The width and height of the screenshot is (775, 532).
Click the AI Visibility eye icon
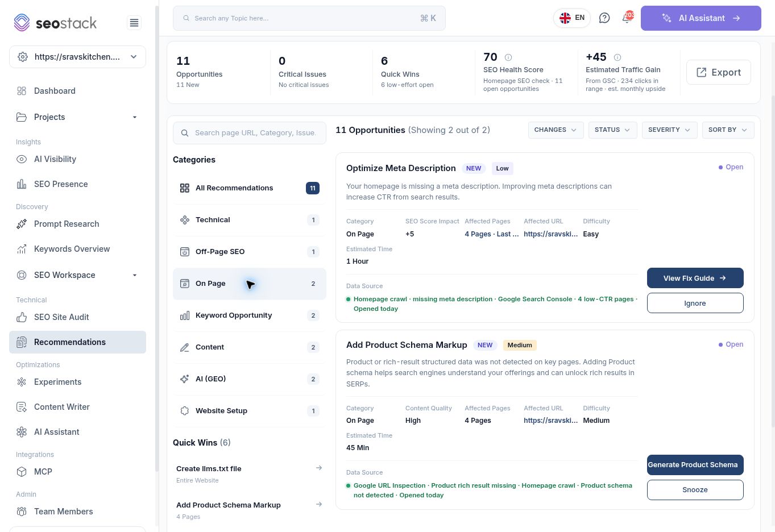22,159
